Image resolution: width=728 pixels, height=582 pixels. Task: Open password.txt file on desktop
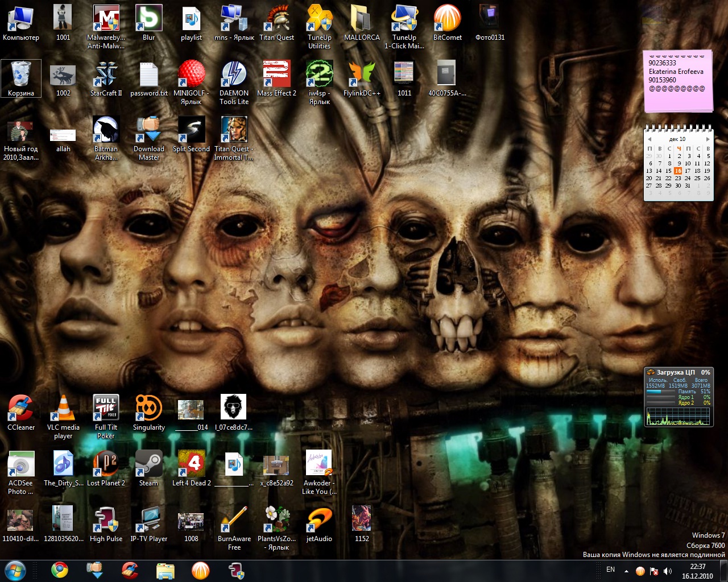coord(148,80)
